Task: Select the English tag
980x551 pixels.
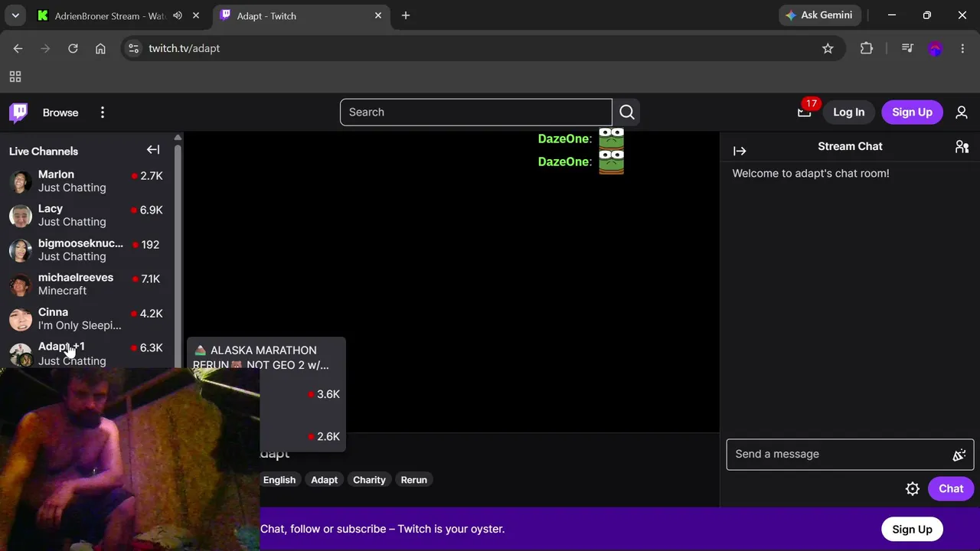Action: pyautogui.click(x=279, y=480)
